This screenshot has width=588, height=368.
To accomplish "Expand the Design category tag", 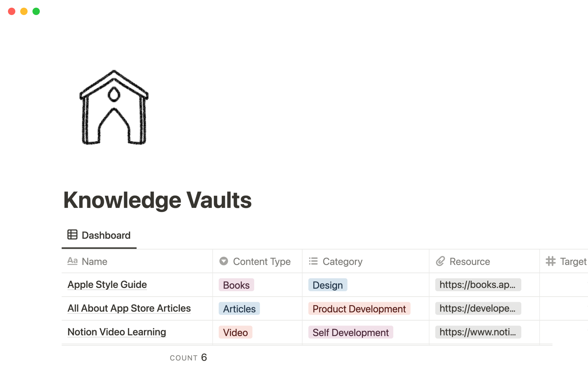I will pyautogui.click(x=328, y=285).
